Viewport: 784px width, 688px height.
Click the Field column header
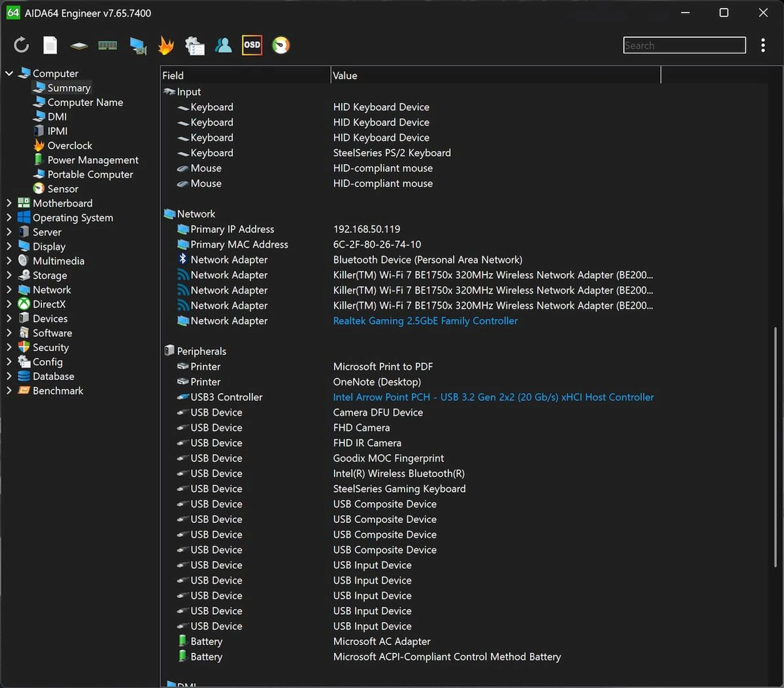(245, 76)
